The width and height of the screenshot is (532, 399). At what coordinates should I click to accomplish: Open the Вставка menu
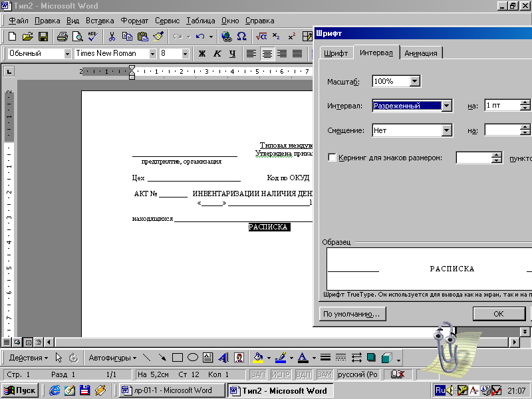click(x=100, y=21)
